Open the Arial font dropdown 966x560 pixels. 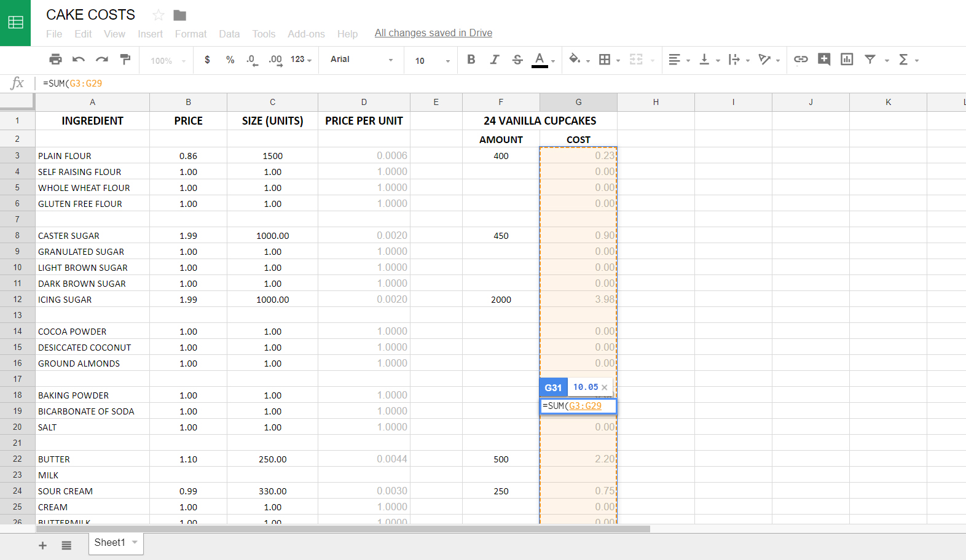tap(361, 60)
